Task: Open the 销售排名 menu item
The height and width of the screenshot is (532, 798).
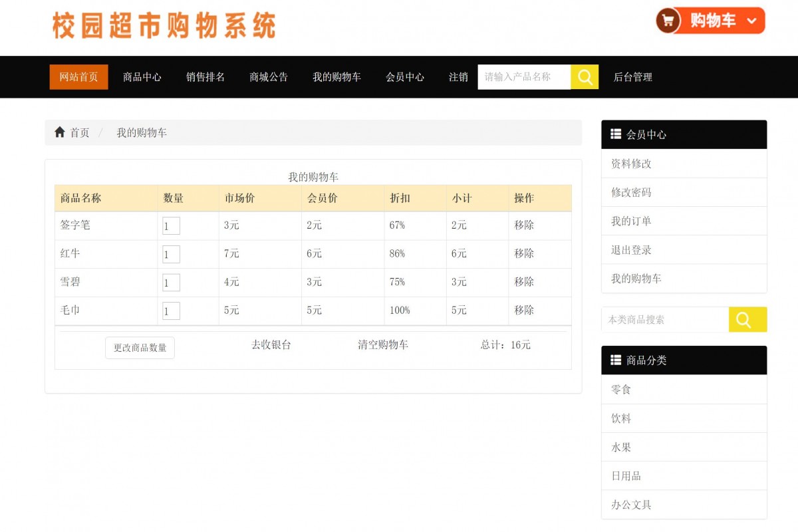Action: (x=205, y=77)
